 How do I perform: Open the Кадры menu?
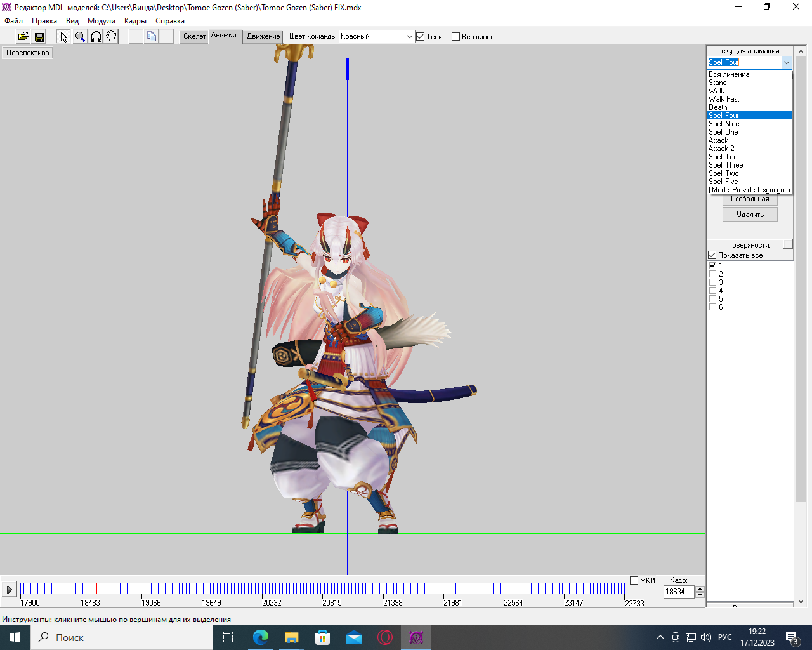point(135,21)
